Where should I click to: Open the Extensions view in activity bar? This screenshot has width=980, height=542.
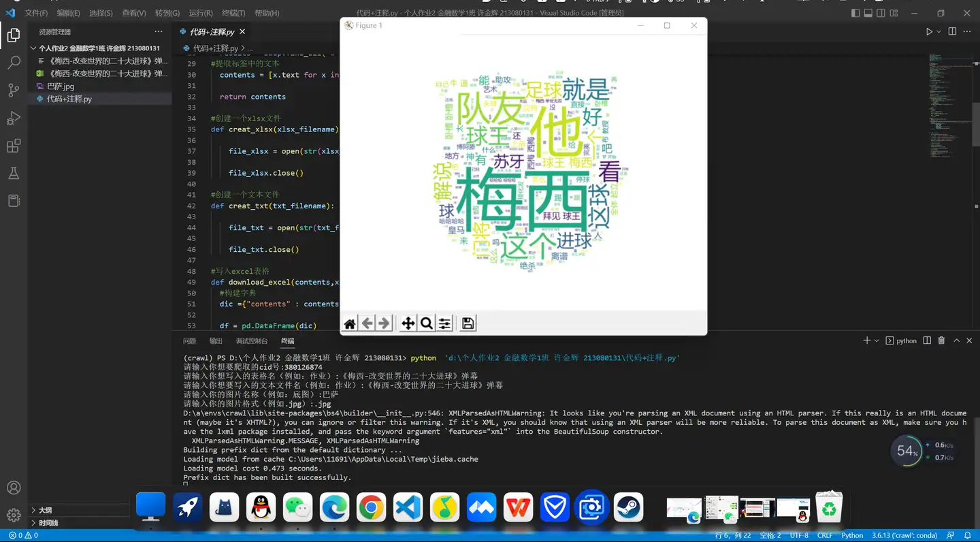[14, 146]
